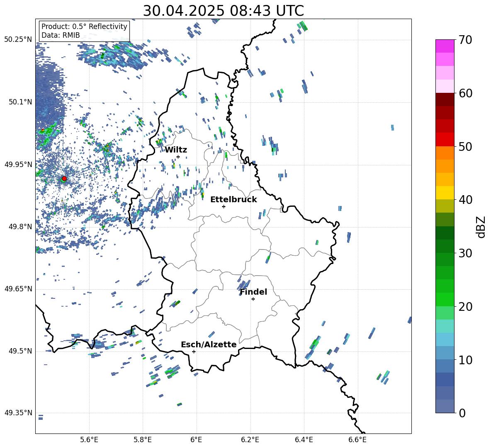
Task: Click the title 30.04.2025 08:43 UTC
Action: click(x=223, y=11)
